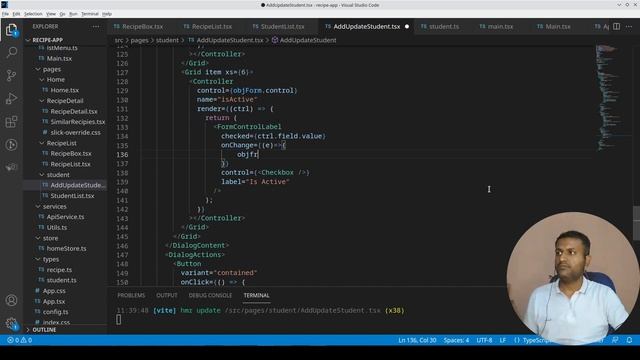Image resolution: width=640 pixels, height=360 pixels.
Task: Open the View menu
Action: point(51,14)
